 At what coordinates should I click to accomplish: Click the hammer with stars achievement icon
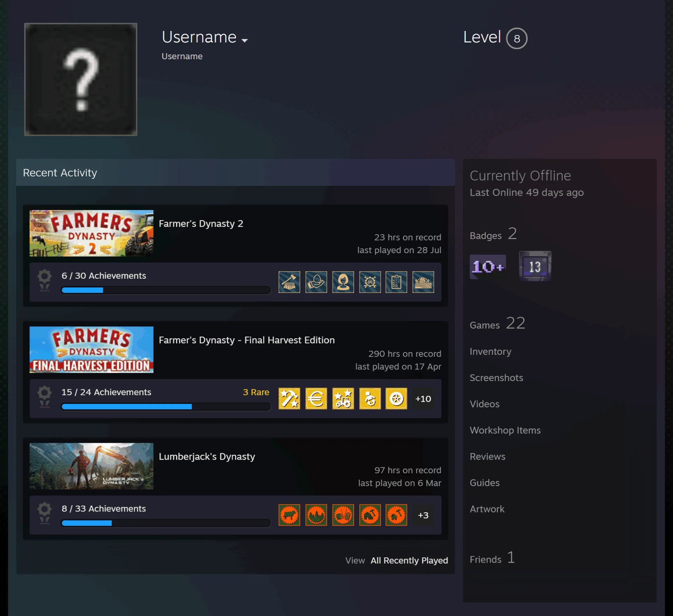(289, 399)
